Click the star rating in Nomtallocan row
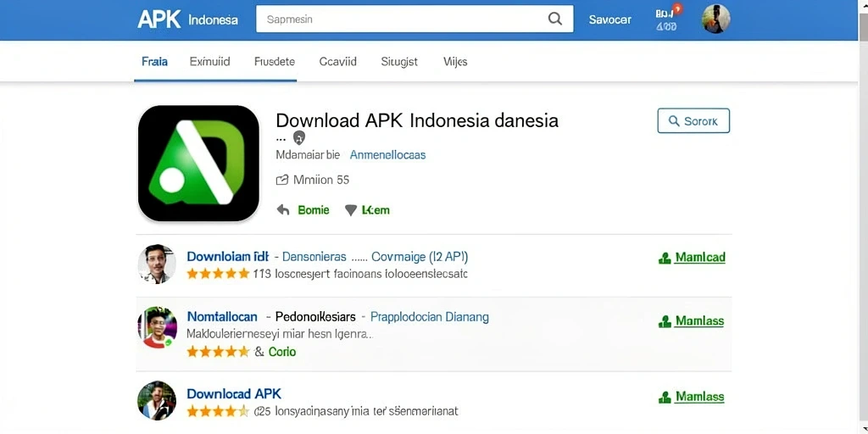The height and width of the screenshot is (434, 868). (218, 352)
